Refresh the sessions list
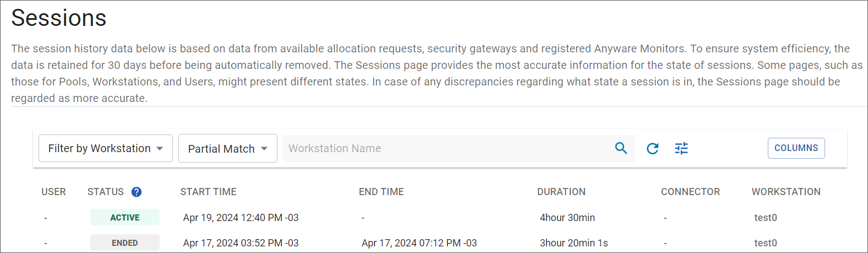Screen dimensions: 868x253 [652, 148]
